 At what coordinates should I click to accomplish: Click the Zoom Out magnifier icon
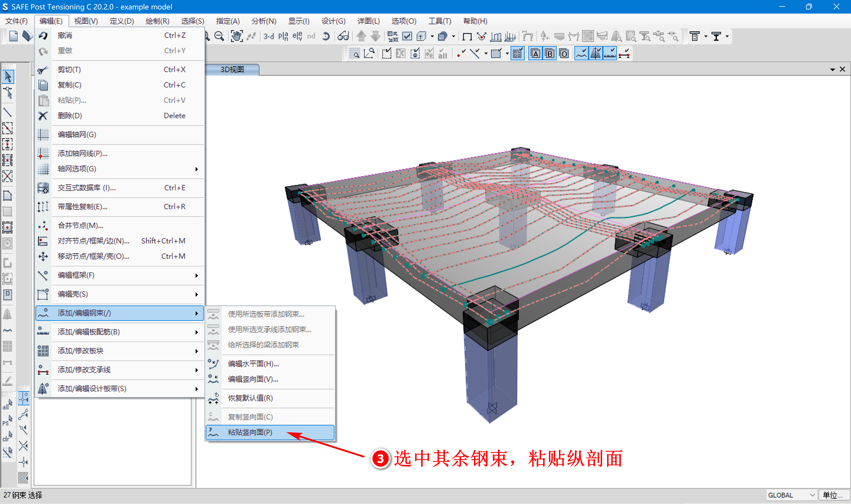[219, 36]
